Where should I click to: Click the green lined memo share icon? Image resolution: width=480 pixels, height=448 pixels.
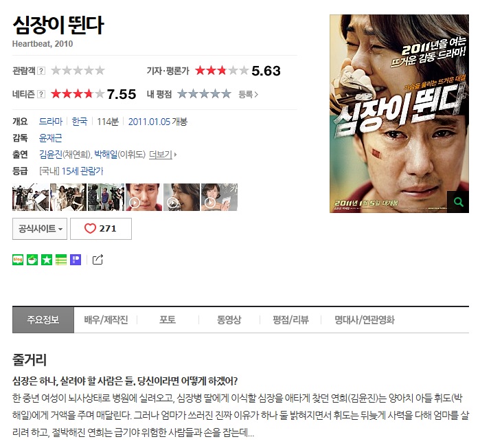[61, 260]
